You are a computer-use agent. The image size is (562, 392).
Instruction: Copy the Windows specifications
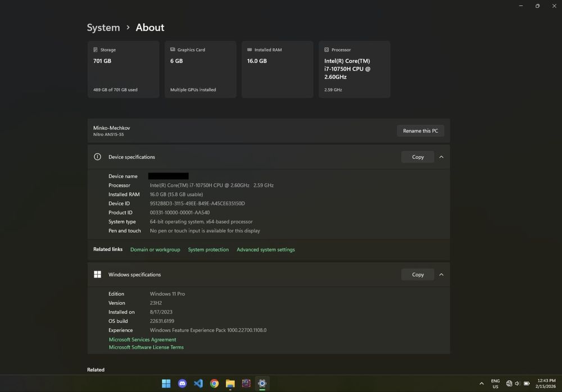pos(418,275)
